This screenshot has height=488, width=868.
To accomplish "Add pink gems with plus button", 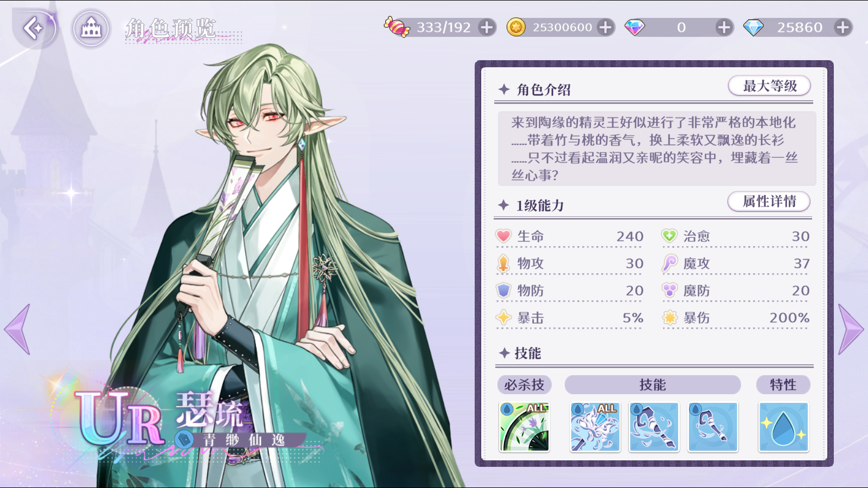I will click(724, 27).
